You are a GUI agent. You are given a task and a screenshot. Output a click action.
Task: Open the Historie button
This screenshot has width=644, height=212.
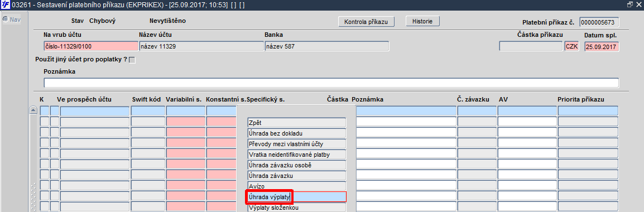pos(422,21)
